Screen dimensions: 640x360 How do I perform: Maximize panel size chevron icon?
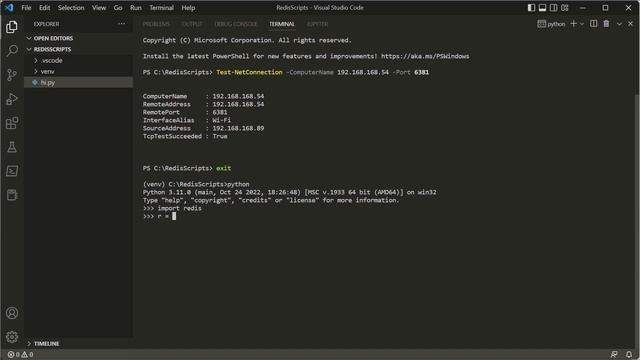619,24
